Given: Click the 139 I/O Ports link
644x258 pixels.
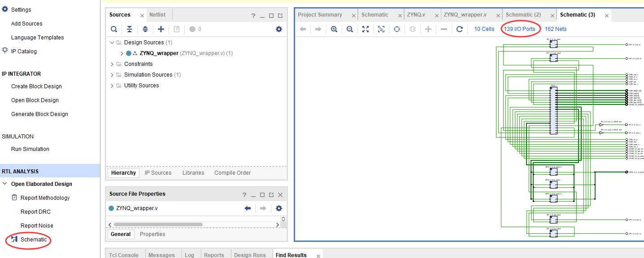Looking at the screenshot, I should pyautogui.click(x=519, y=29).
